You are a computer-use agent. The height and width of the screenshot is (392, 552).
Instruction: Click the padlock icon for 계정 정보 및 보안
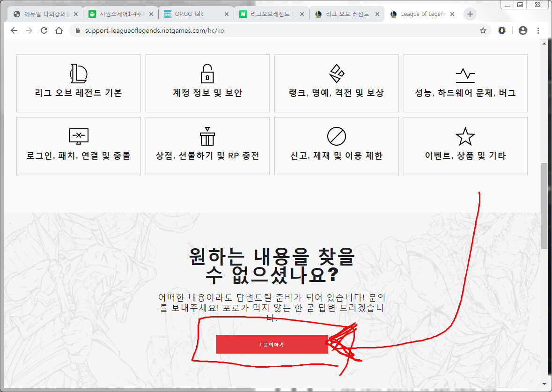207,74
